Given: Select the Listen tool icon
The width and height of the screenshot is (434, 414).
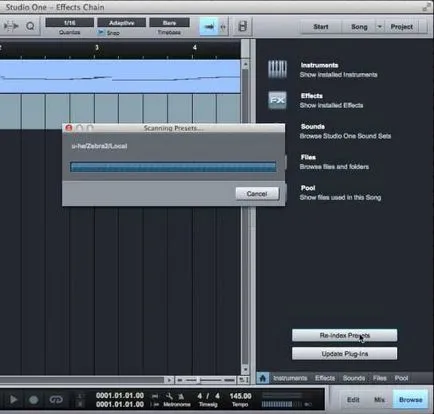Looking at the screenshot, I should pyautogui.click(x=30, y=26).
